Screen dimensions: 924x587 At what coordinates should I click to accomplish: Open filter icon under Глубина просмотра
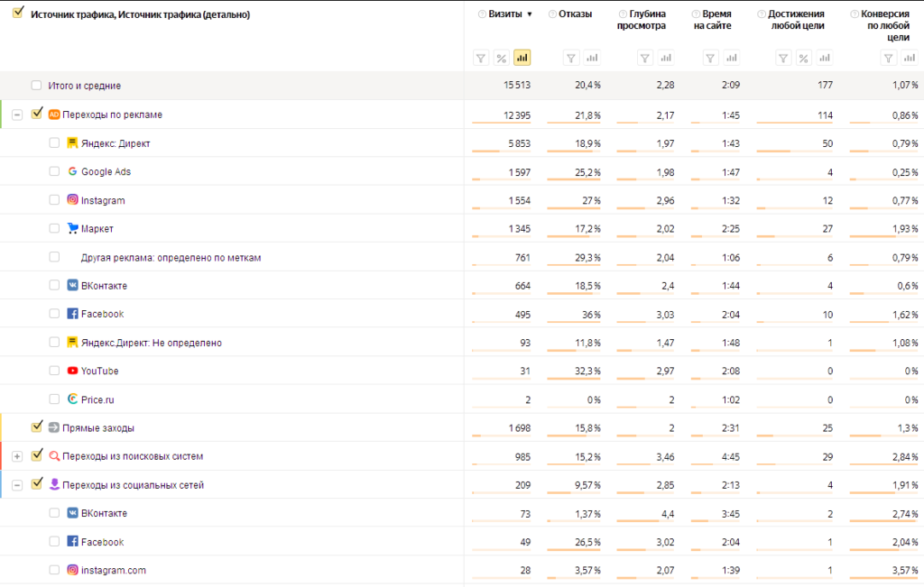[644, 58]
